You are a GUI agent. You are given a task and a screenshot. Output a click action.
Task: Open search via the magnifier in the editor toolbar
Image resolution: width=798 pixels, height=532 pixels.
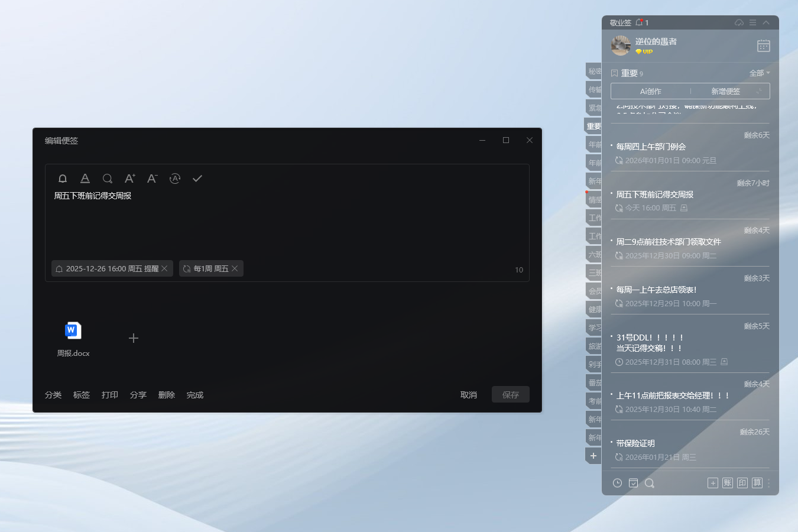(108, 179)
